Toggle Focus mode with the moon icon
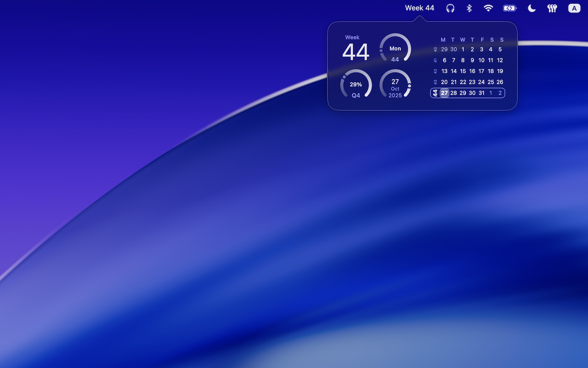 531,8
